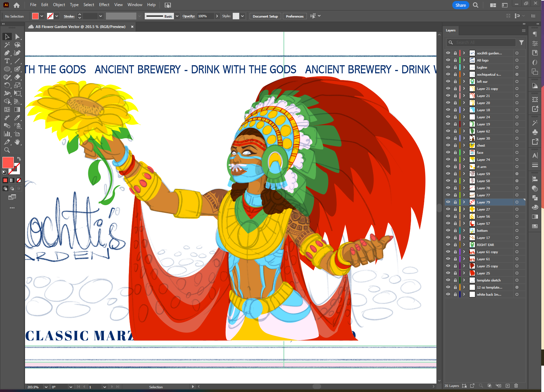Hide the AB logo layer

coord(448,60)
